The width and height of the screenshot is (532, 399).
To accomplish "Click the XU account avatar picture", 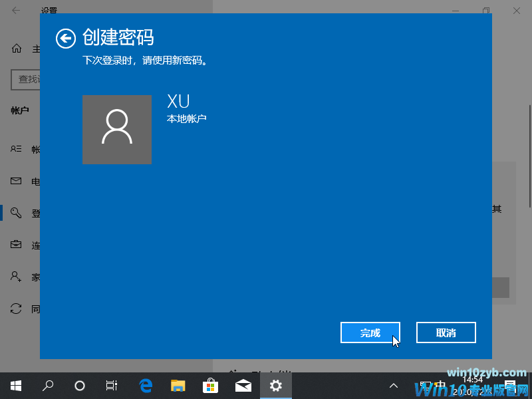I will (117, 129).
